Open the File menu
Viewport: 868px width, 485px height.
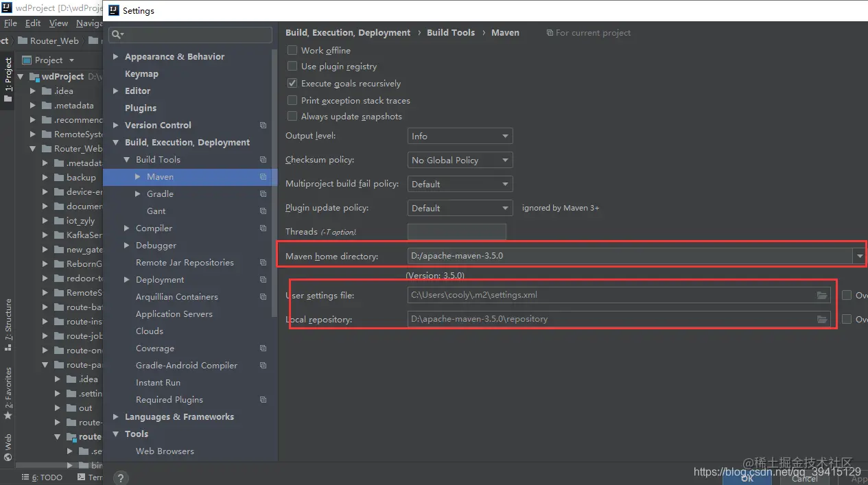[x=10, y=23]
